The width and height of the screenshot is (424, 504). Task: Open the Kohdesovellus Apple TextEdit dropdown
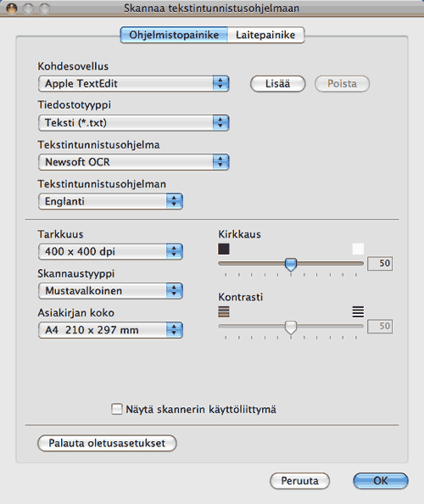coord(133,83)
